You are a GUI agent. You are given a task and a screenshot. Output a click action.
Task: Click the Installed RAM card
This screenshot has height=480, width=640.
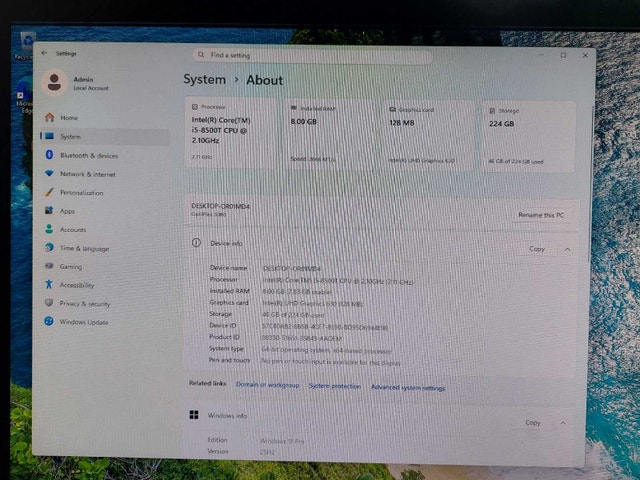[x=331, y=134]
